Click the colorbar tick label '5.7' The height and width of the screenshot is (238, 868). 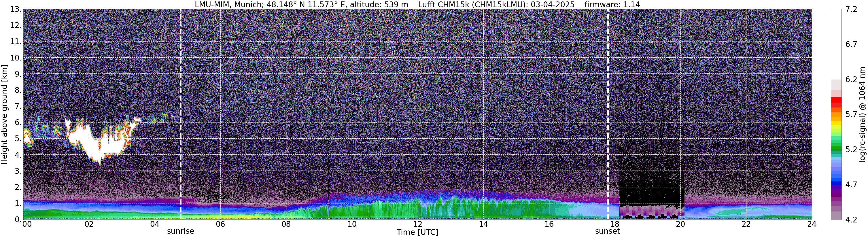[852, 115]
